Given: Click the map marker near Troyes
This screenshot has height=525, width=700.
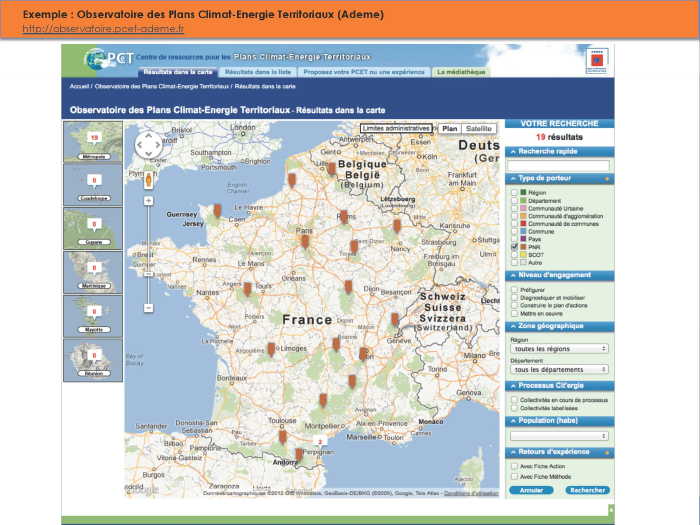Looking at the screenshot, I should (x=354, y=246).
